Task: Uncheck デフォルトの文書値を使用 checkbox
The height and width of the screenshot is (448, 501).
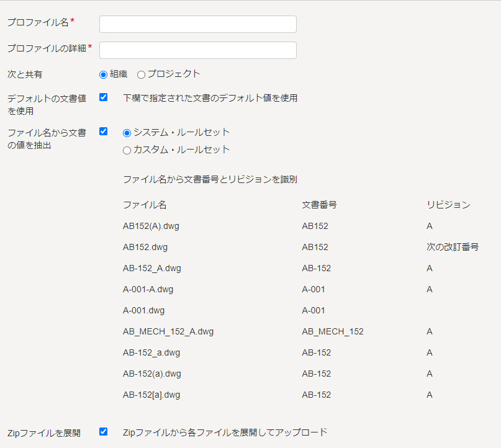Action: pyautogui.click(x=103, y=97)
